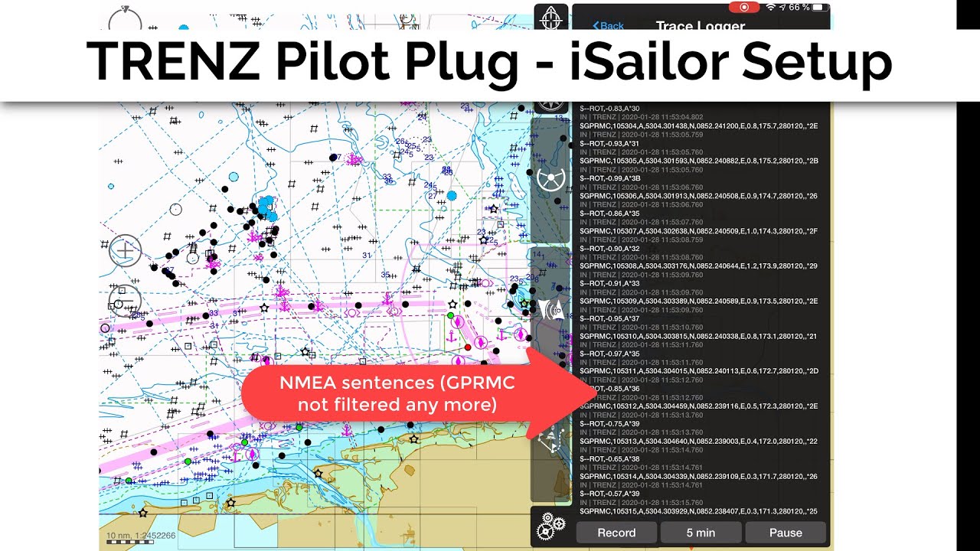
Task: Tap the location services arrow icon
Action: 782,8
